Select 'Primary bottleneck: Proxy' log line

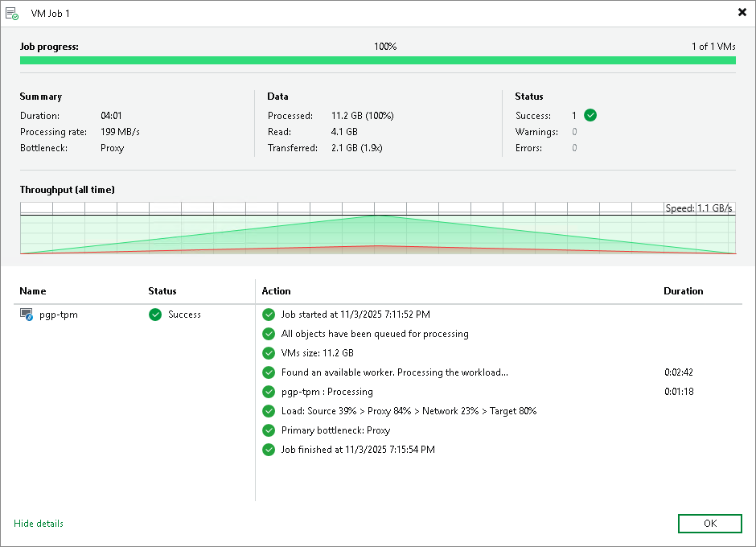coord(335,430)
